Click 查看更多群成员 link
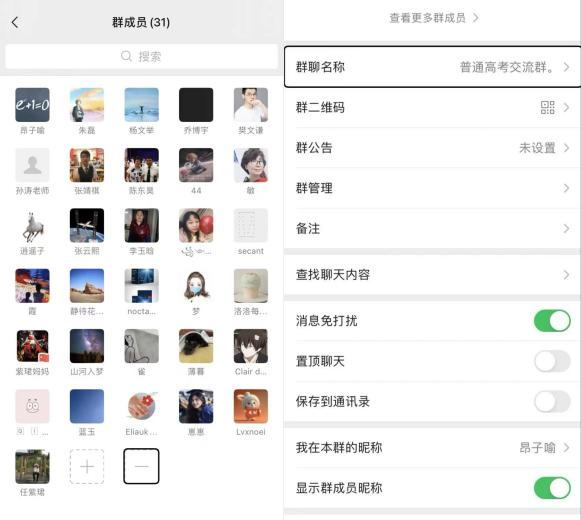 point(434,18)
